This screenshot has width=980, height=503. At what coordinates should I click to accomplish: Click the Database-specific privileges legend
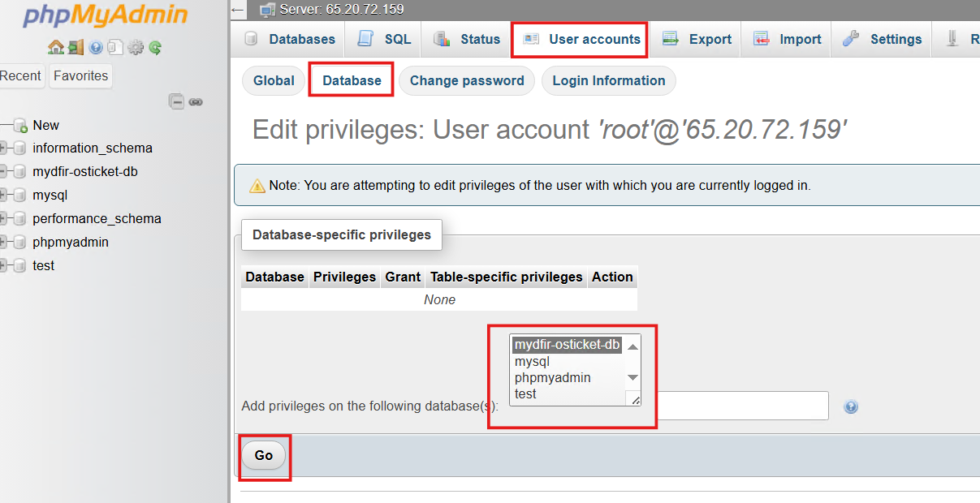click(342, 234)
